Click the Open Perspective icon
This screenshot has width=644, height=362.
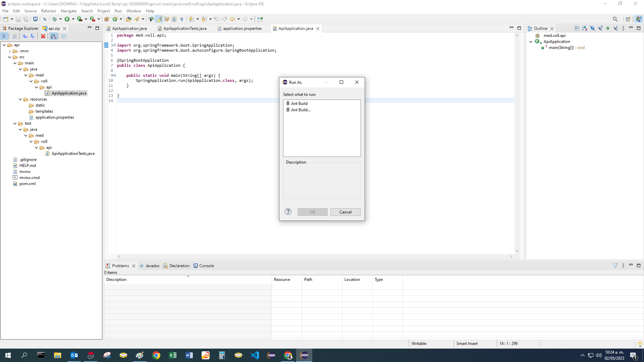click(x=628, y=19)
